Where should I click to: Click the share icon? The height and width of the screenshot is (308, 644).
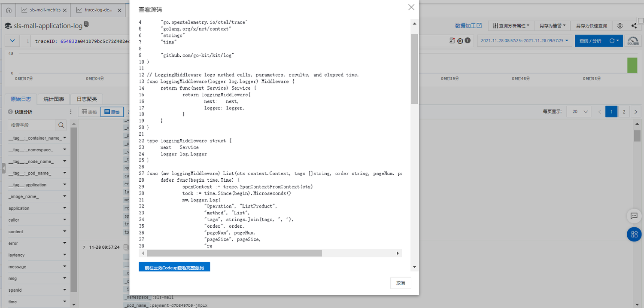pyautogui.click(x=635, y=26)
